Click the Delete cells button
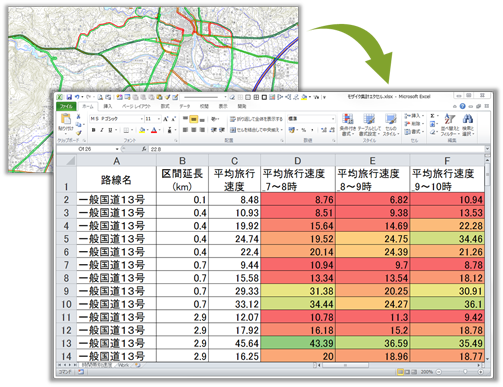503x387 pixels. (414, 124)
